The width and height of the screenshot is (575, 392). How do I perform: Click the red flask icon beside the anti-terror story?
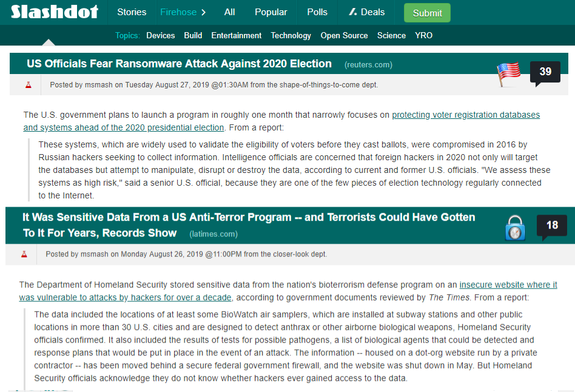(x=24, y=254)
